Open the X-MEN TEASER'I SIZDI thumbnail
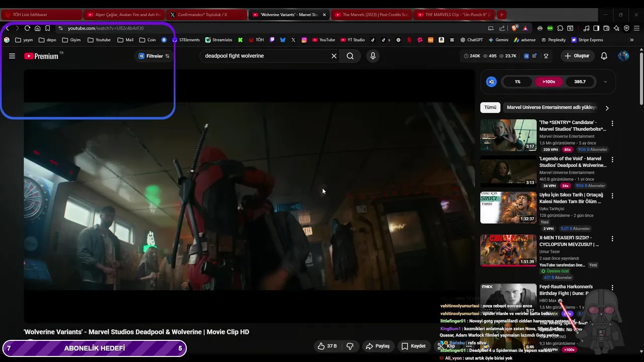 click(508, 250)
